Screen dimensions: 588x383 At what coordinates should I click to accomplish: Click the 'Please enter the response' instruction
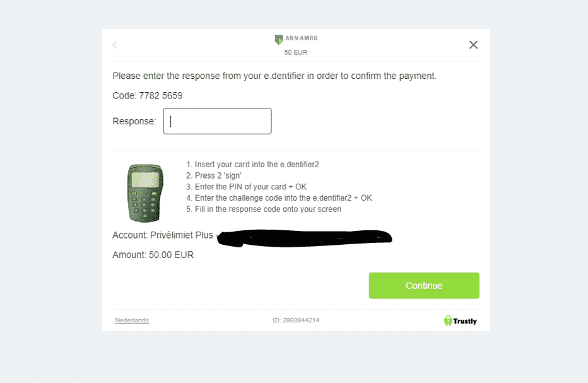click(x=274, y=76)
